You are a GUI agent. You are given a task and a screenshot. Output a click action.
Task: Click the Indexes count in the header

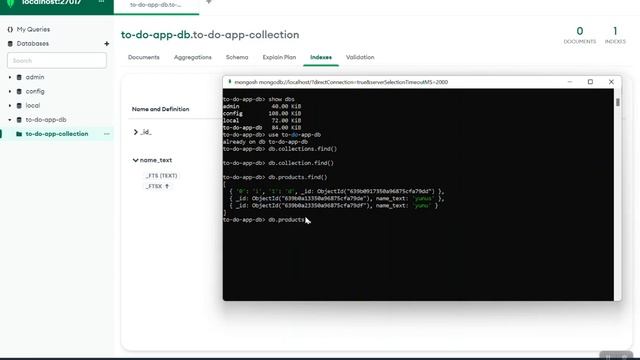click(x=615, y=35)
